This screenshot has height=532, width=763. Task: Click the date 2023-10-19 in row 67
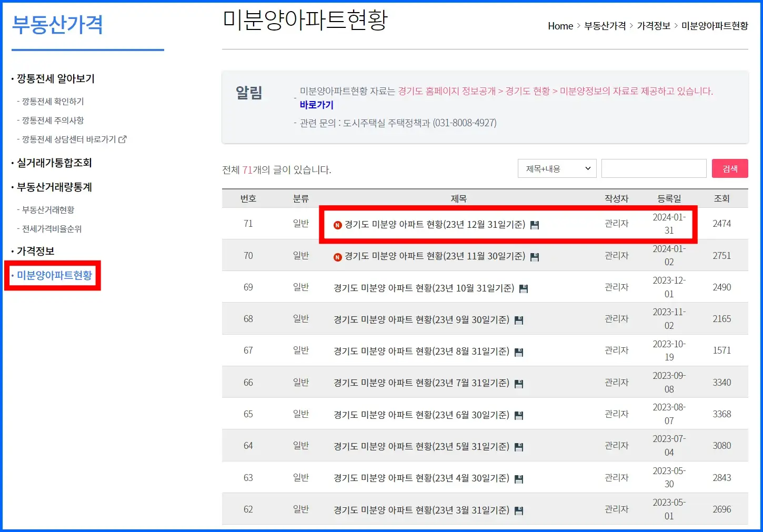click(669, 350)
